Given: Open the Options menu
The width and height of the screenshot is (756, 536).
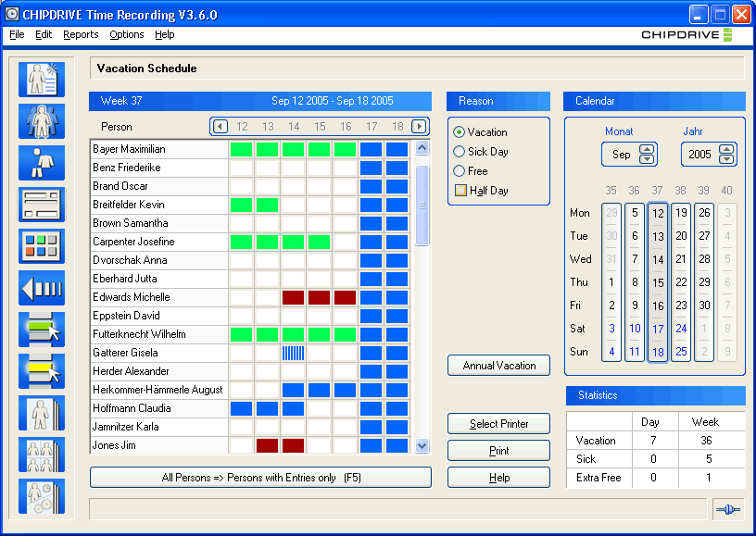Looking at the screenshot, I should pyautogui.click(x=126, y=34).
